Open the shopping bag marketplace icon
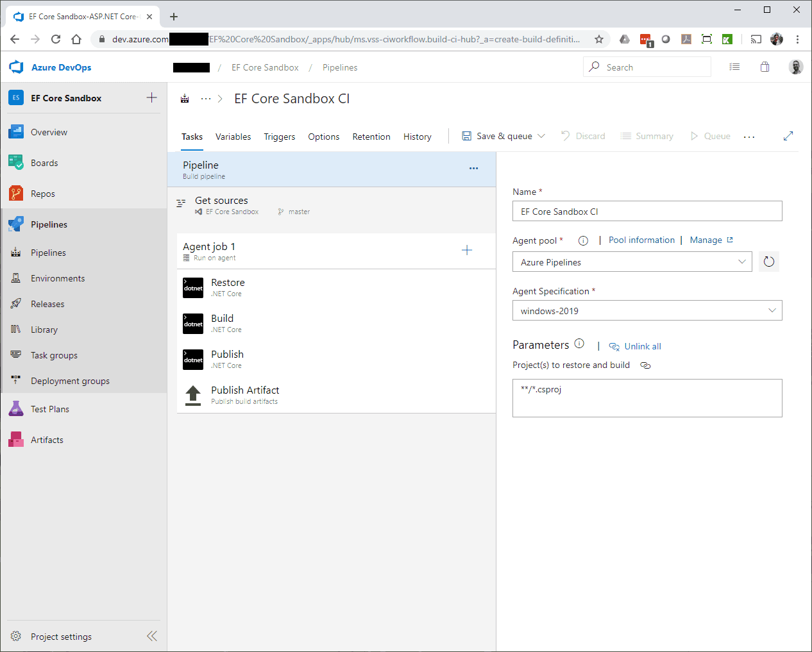This screenshot has width=812, height=652. click(765, 67)
